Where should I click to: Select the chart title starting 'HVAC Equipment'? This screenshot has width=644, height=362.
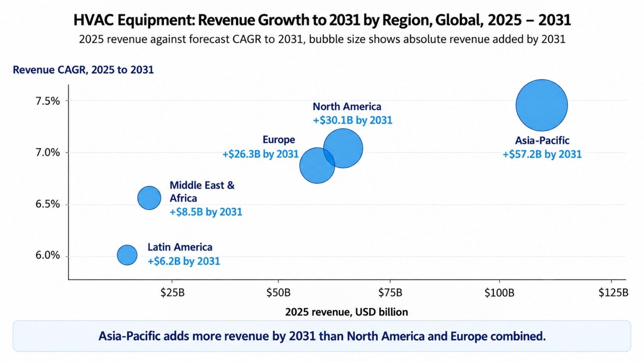click(322, 20)
